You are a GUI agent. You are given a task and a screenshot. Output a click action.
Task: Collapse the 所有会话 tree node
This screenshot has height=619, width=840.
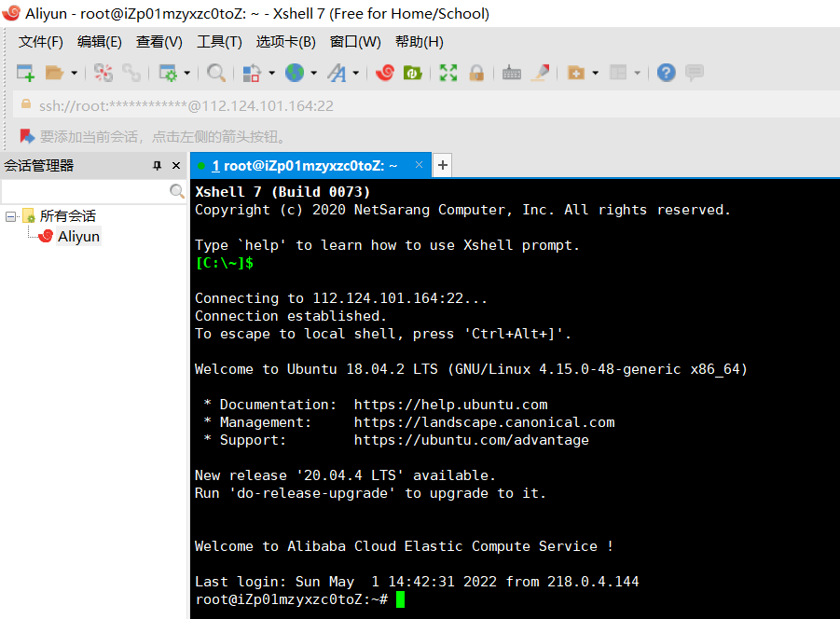click(11, 216)
